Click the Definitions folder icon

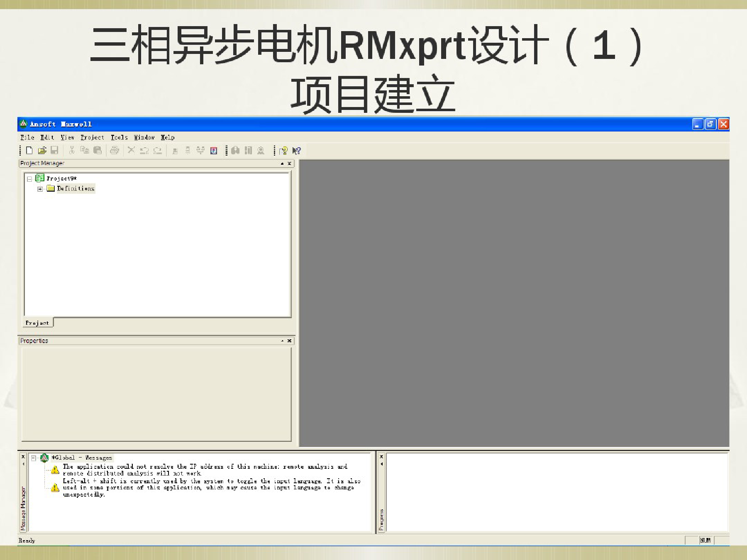click(x=51, y=188)
